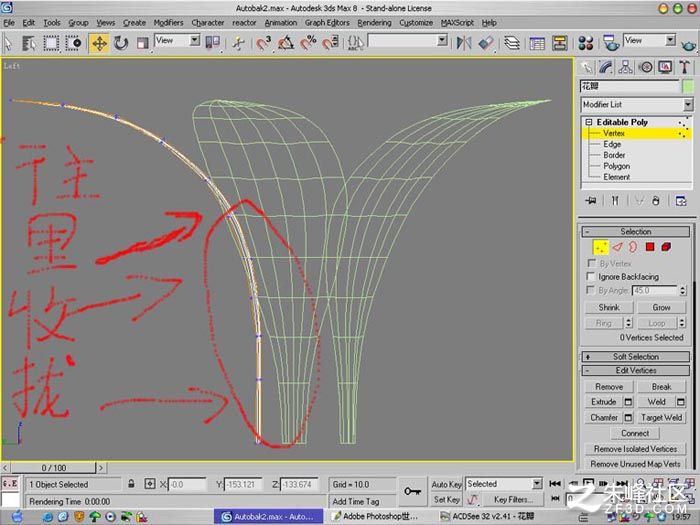Click the green object color swatch
Screen dimensions: 700x525
[688, 86]
